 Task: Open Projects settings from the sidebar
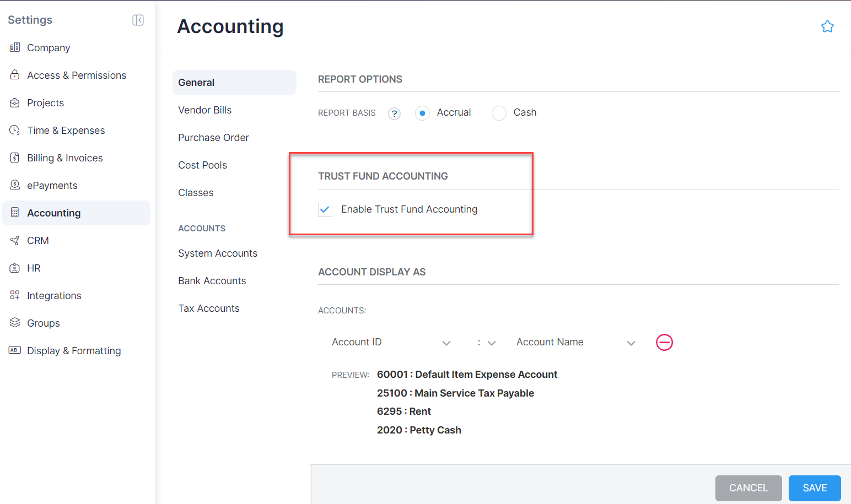point(45,102)
